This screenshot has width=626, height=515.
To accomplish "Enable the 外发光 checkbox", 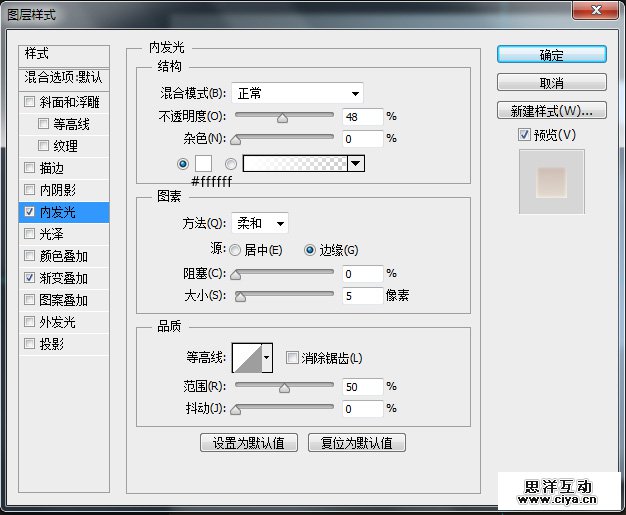I will click(30, 321).
